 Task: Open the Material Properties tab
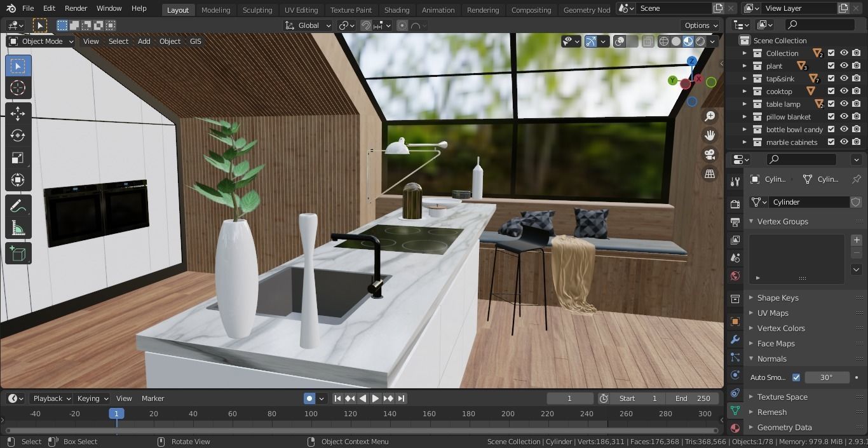[x=735, y=428]
